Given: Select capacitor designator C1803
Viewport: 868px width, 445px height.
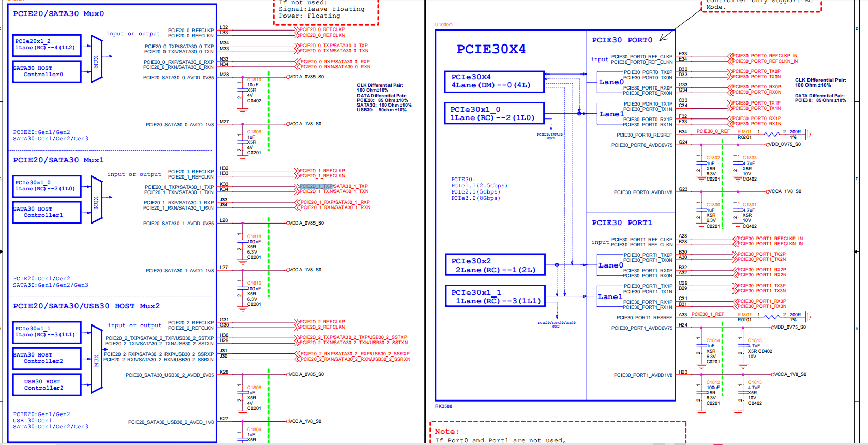Looking at the screenshot, I should pos(750,158).
